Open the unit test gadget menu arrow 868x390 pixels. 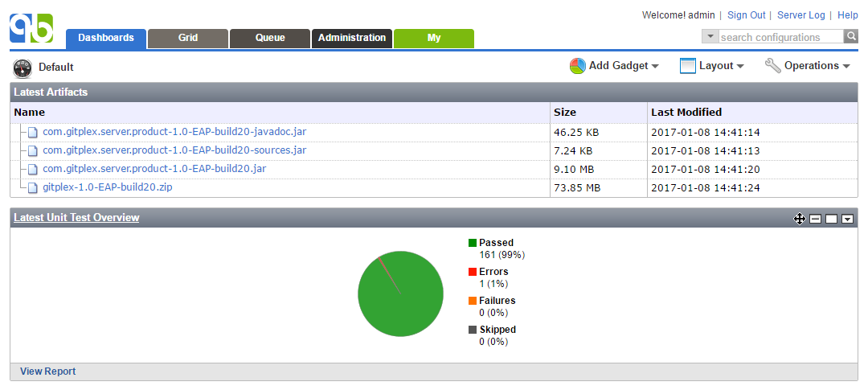coord(848,220)
